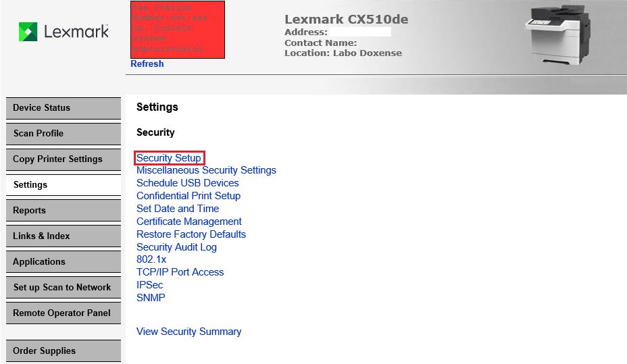Open the Applications menu item

(x=63, y=262)
